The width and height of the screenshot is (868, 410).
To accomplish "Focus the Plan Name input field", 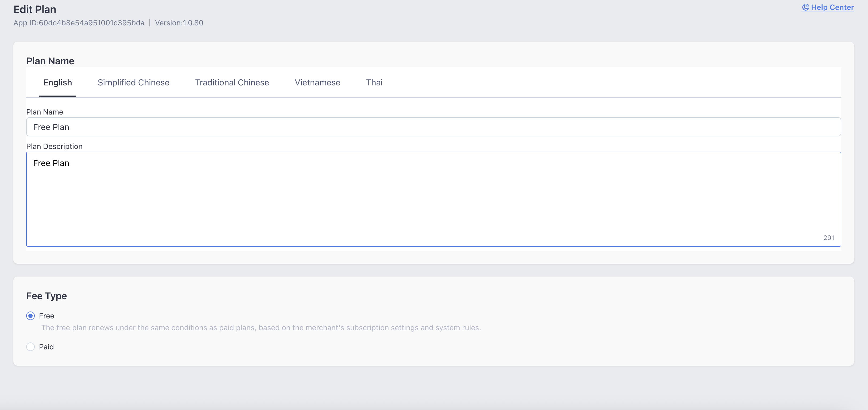I will coord(433,127).
